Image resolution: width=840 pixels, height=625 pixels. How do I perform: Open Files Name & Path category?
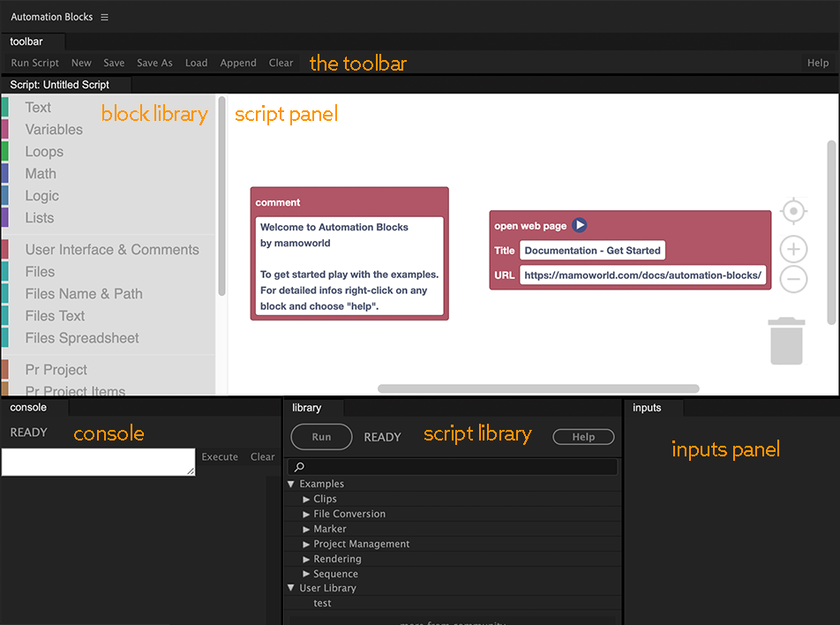point(84,294)
